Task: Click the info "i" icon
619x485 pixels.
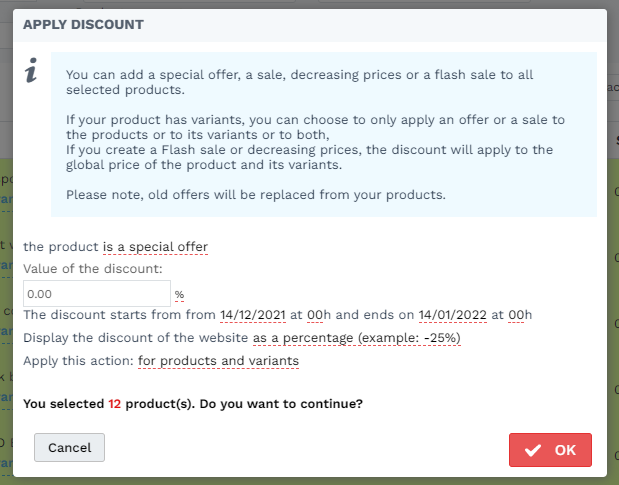Action: (x=31, y=70)
